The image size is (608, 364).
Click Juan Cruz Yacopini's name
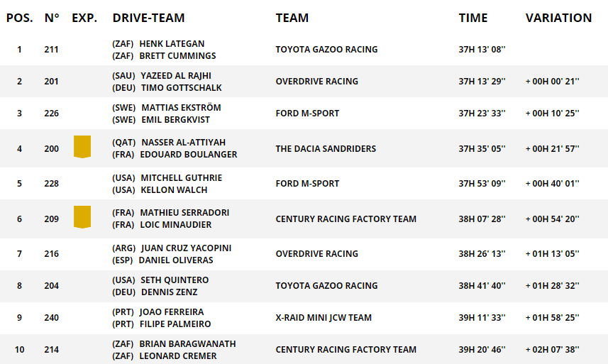click(186, 248)
